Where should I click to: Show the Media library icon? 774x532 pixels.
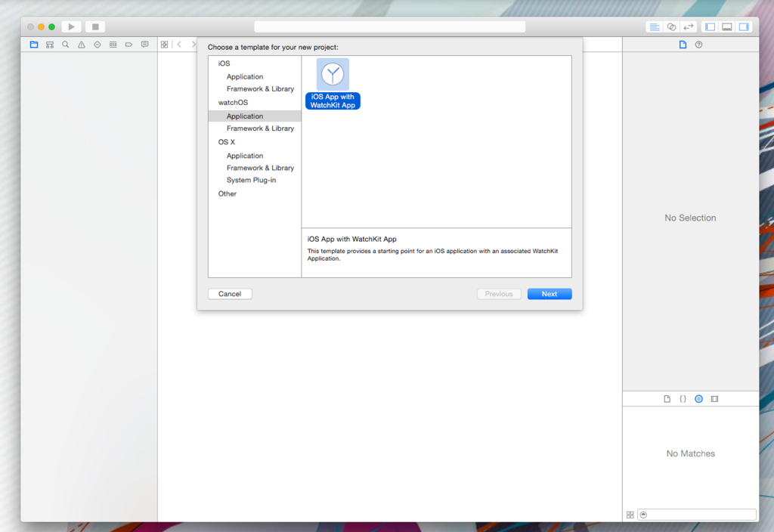(714, 399)
